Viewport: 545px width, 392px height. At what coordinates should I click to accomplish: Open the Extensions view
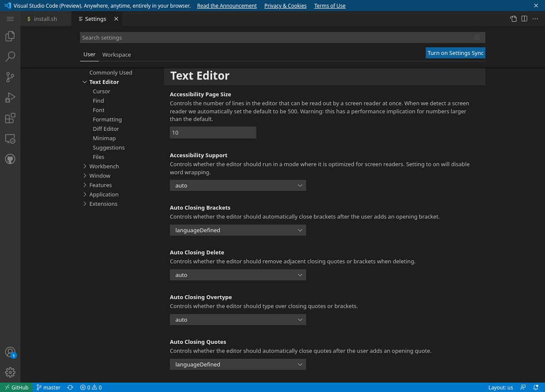point(10,119)
